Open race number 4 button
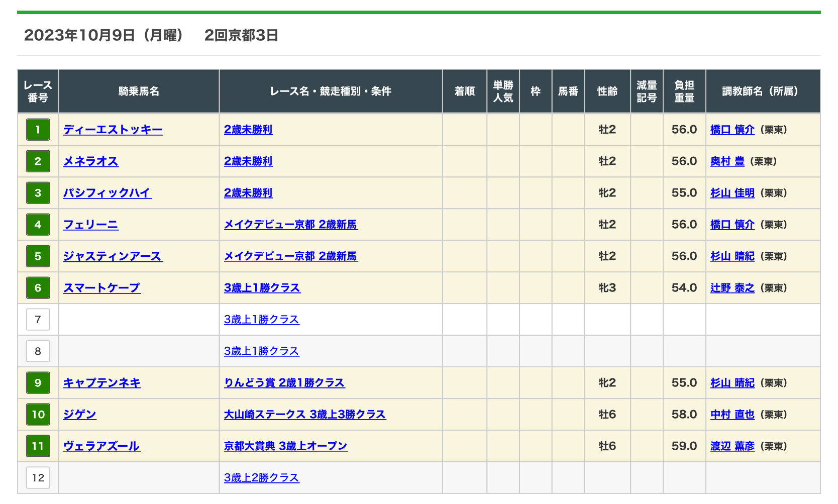This screenshot has width=838, height=504. (x=38, y=225)
